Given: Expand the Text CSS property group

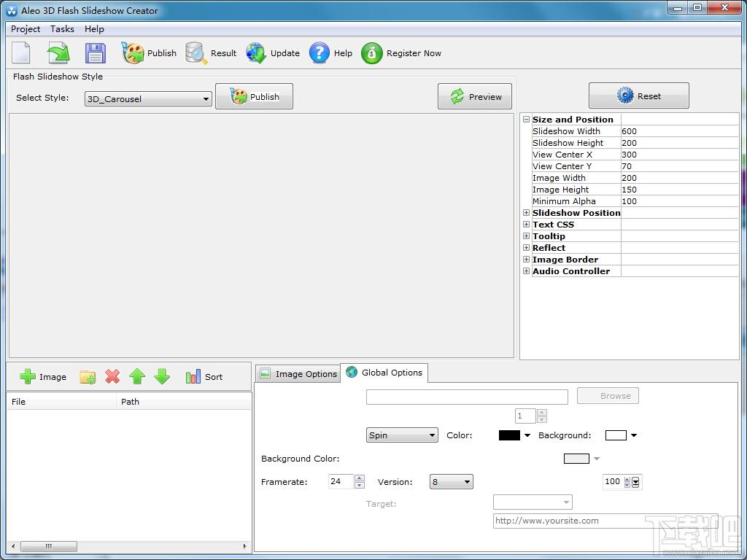Looking at the screenshot, I should tap(526, 225).
